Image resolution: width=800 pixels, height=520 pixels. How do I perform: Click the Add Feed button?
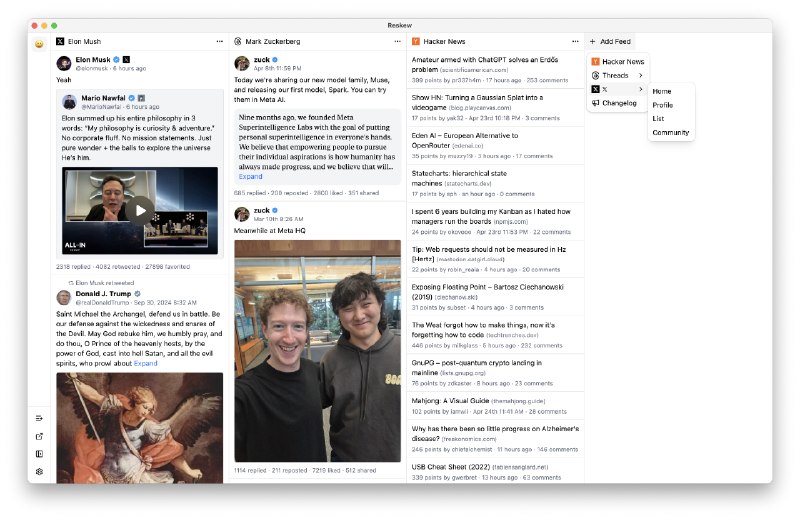click(x=610, y=41)
